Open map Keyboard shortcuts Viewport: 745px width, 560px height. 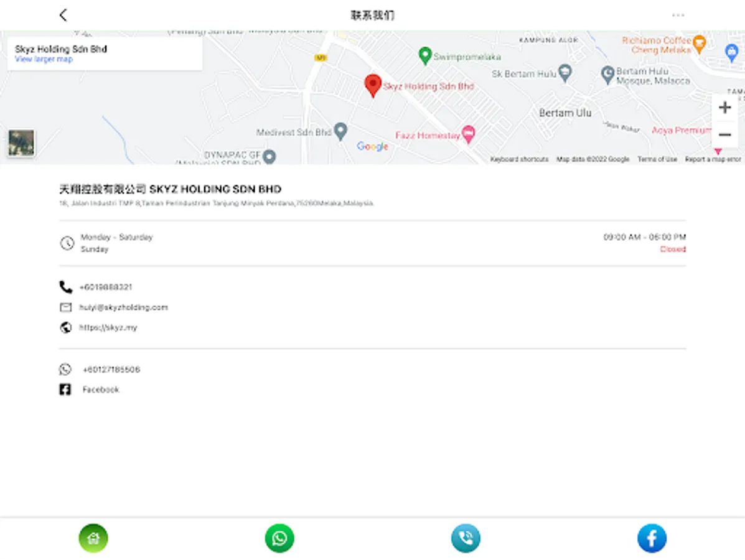click(x=519, y=159)
